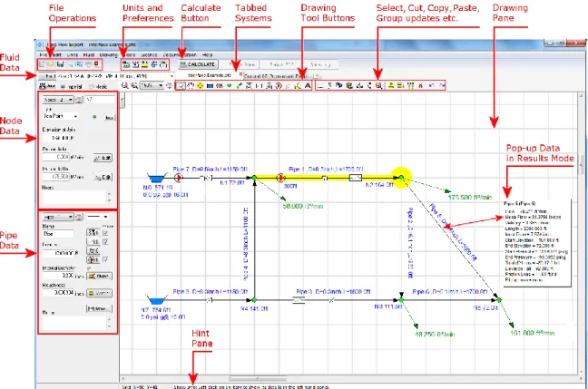Click the Save disk icon
Viewport: 588px width, 389px height.
click(x=60, y=65)
